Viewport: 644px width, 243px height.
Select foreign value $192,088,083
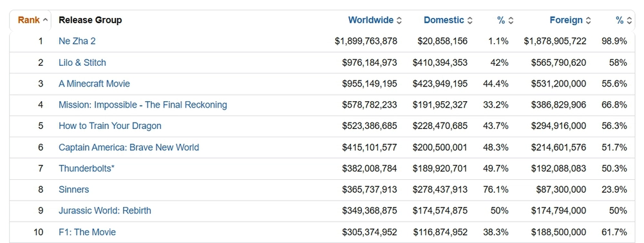558,168
